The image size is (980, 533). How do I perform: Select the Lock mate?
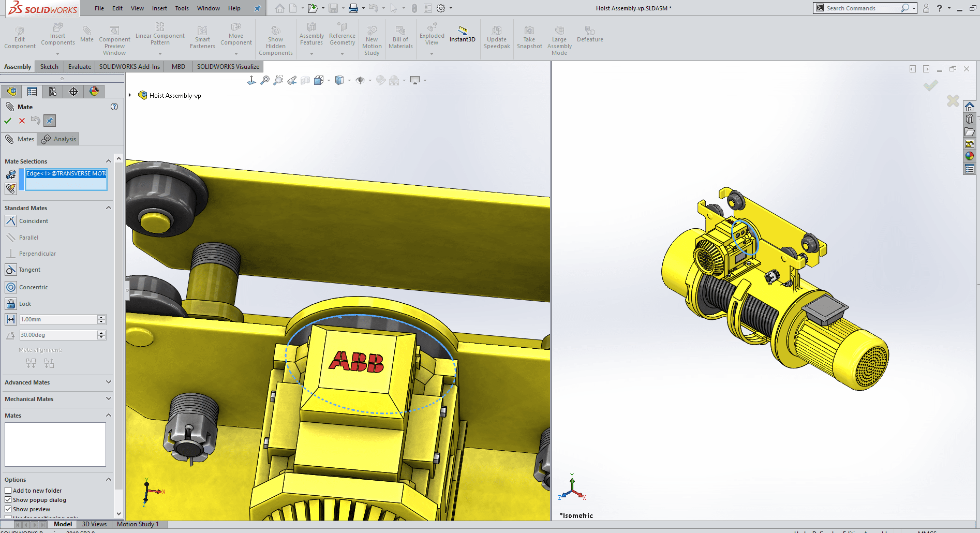11,304
